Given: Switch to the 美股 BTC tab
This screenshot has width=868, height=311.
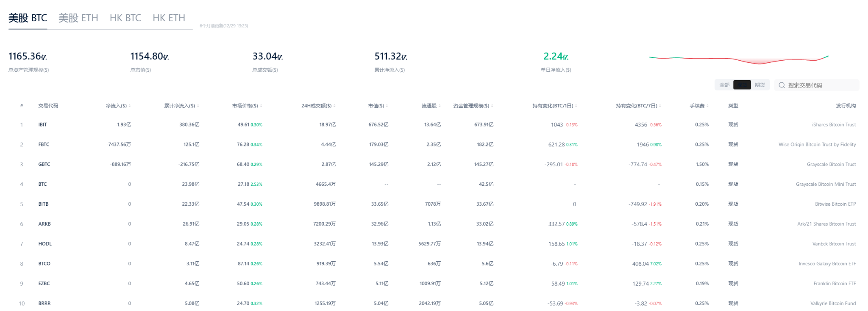Looking at the screenshot, I should (x=28, y=18).
